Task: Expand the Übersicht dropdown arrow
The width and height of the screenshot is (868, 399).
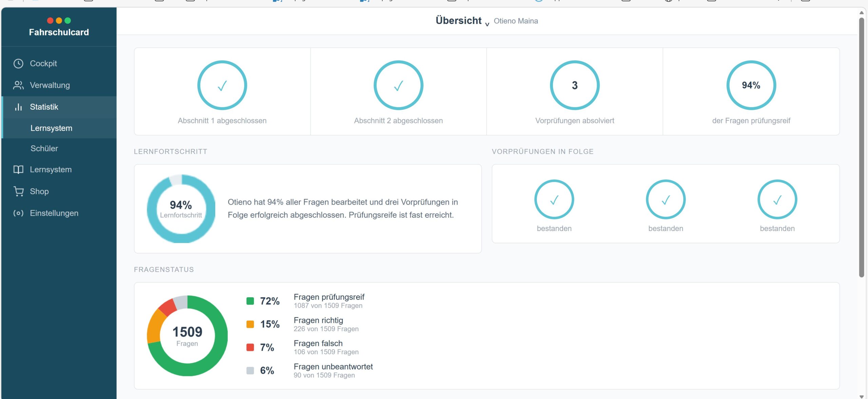Action: 487,24
